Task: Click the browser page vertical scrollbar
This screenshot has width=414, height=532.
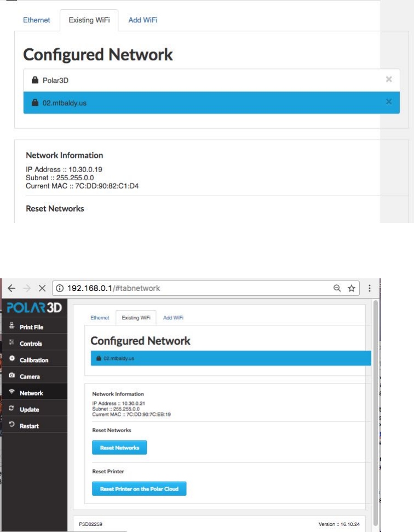Action: 375,412
